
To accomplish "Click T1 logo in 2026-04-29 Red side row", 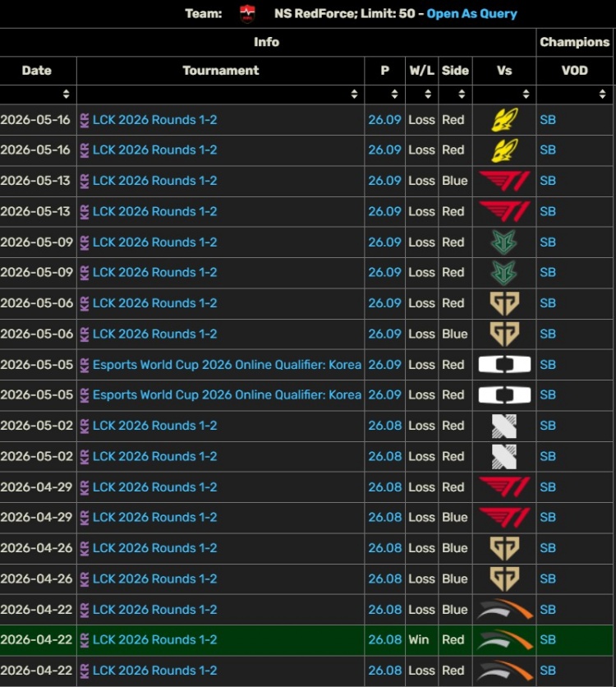I will coord(504,487).
